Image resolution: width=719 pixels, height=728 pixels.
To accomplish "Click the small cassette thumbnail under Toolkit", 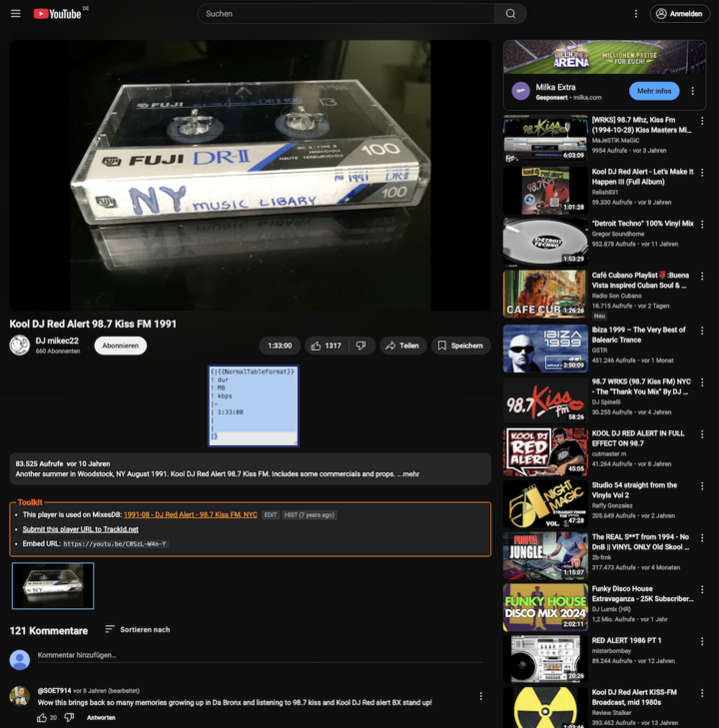I will (x=53, y=586).
